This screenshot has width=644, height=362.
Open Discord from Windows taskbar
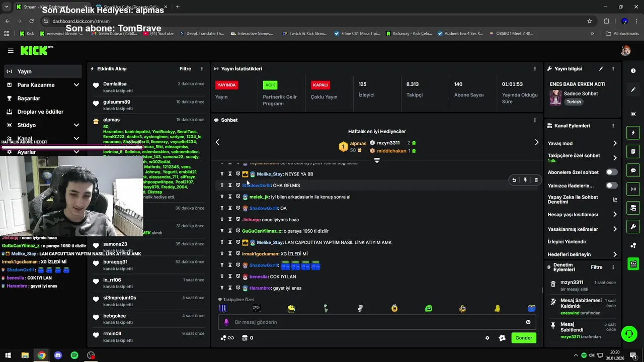58,355
